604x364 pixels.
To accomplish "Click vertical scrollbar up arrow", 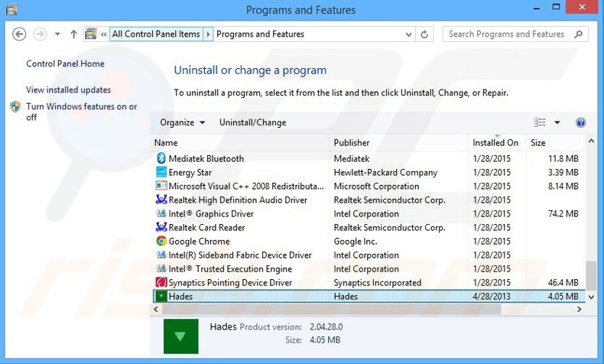I will click(x=591, y=141).
